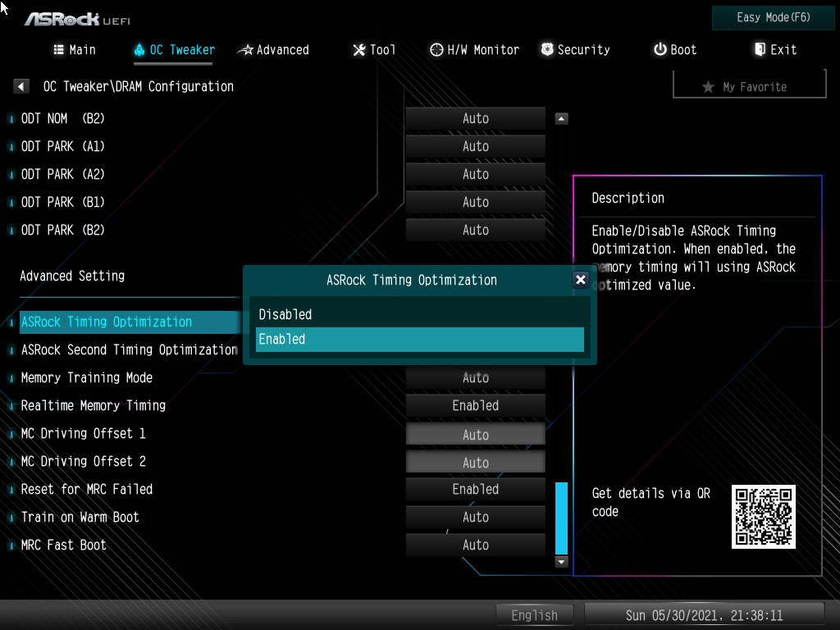The image size is (840, 630).
Task: Click the scrollbar up arrow
Action: coord(561,118)
